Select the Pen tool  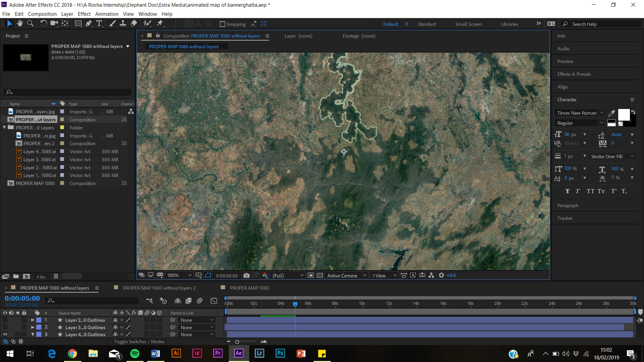[89, 23]
